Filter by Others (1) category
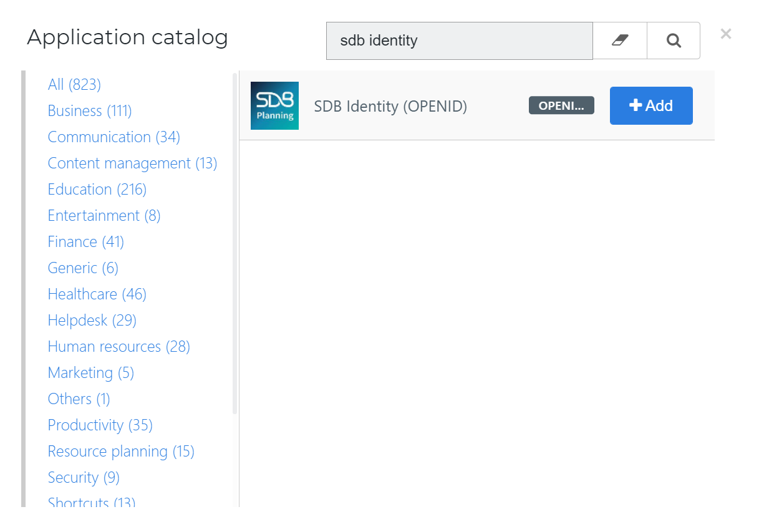 pyautogui.click(x=79, y=399)
